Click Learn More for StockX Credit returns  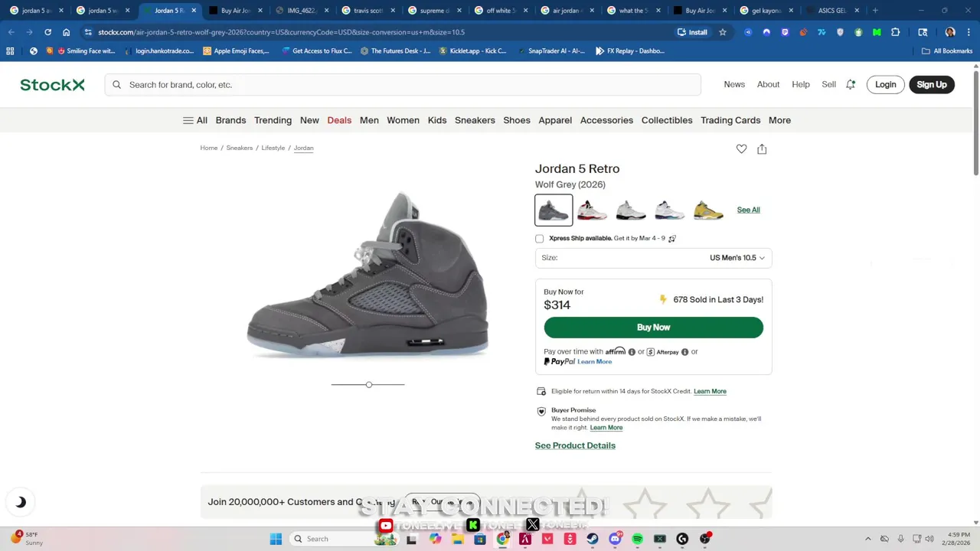pyautogui.click(x=710, y=391)
